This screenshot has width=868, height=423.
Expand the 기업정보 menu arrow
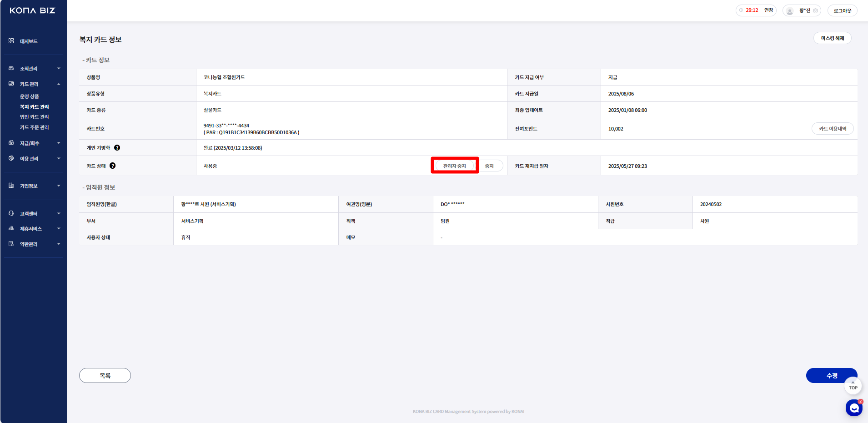[x=59, y=186]
